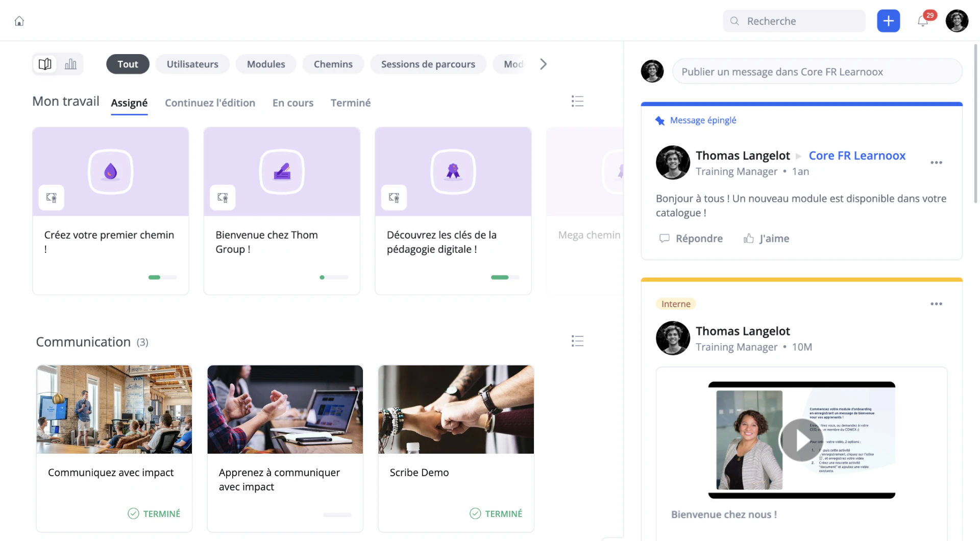
Task: Filter by Modules
Action: click(x=266, y=64)
